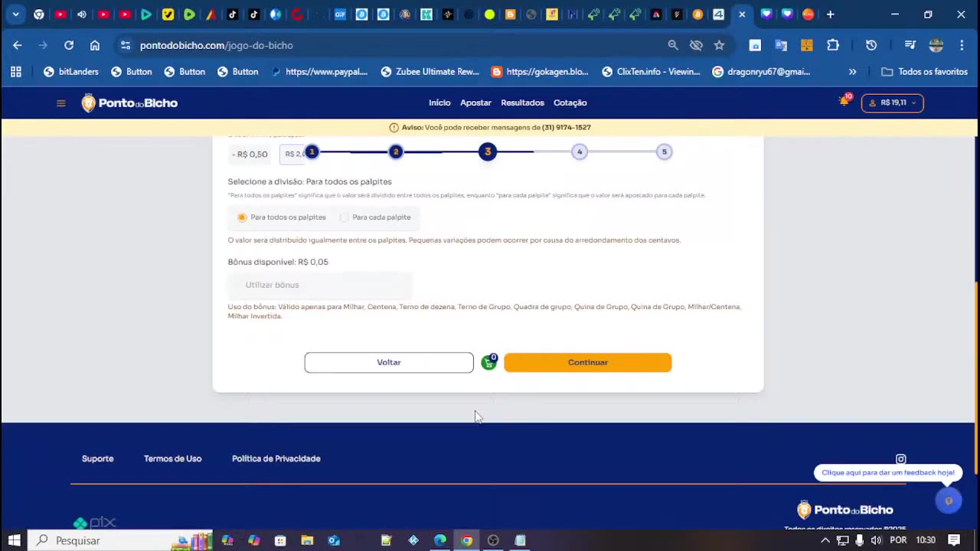980x551 pixels.
Task: Open the dragonryu67@gmai... bookmark
Action: 761,72
